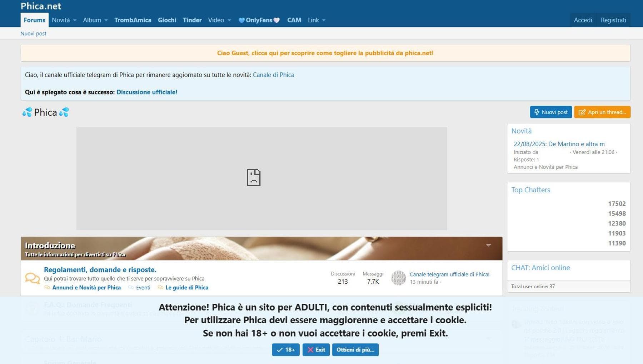Screen dimensions: 643x364
Task: Click the remove-advertising guest notice
Action: pos(325,53)
